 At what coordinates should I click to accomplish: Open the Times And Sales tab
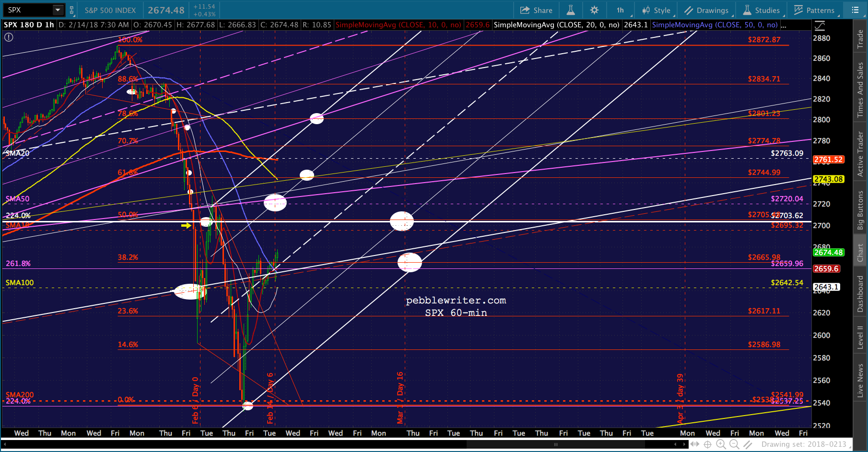tap(860, 90)
